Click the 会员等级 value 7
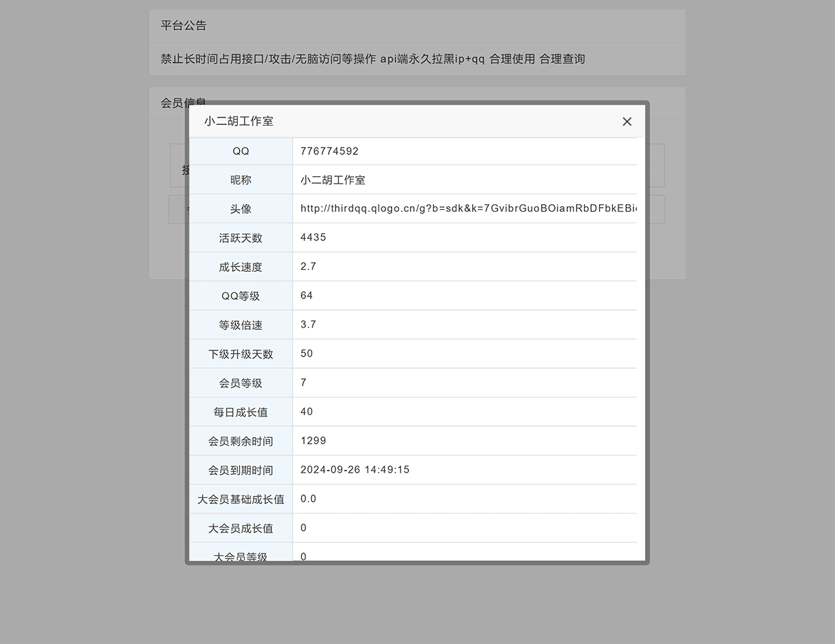 click(x=303, y=382)
